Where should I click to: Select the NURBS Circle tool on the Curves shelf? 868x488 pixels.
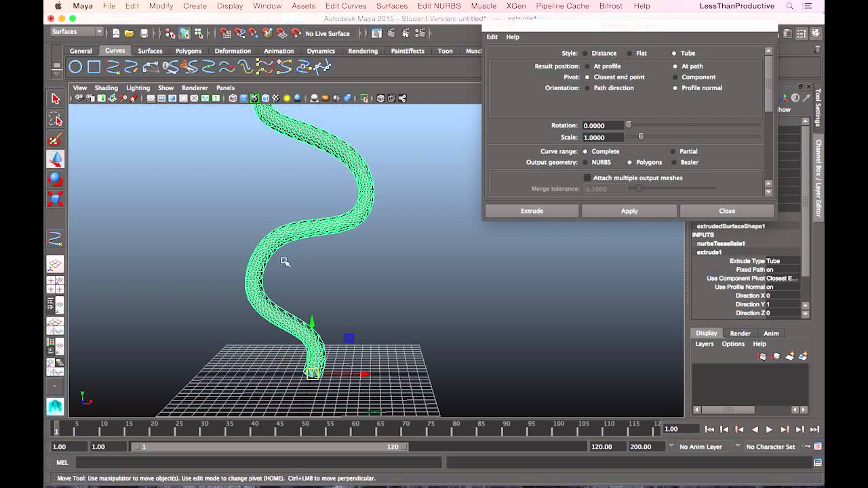tap(75, 66)
